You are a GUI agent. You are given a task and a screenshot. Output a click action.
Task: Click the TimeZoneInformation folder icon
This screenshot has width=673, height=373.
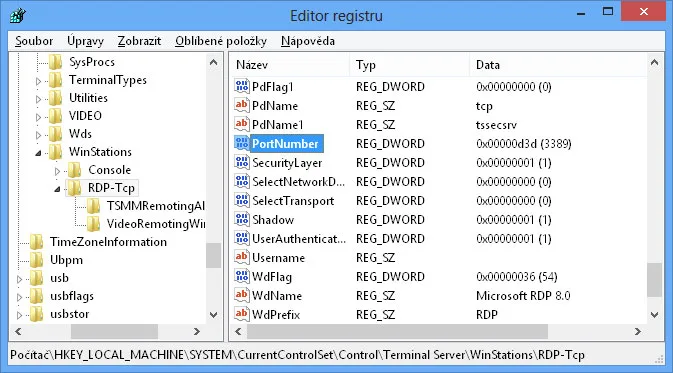[37, 242]
